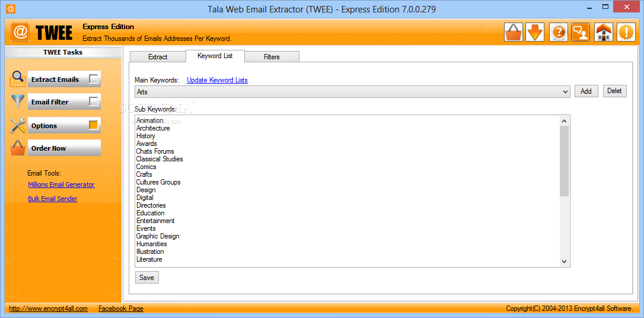Select the Directories sub keyword
Image resolution: width=644 pixels, height=318 pixels.
click(x=151, y=205)
